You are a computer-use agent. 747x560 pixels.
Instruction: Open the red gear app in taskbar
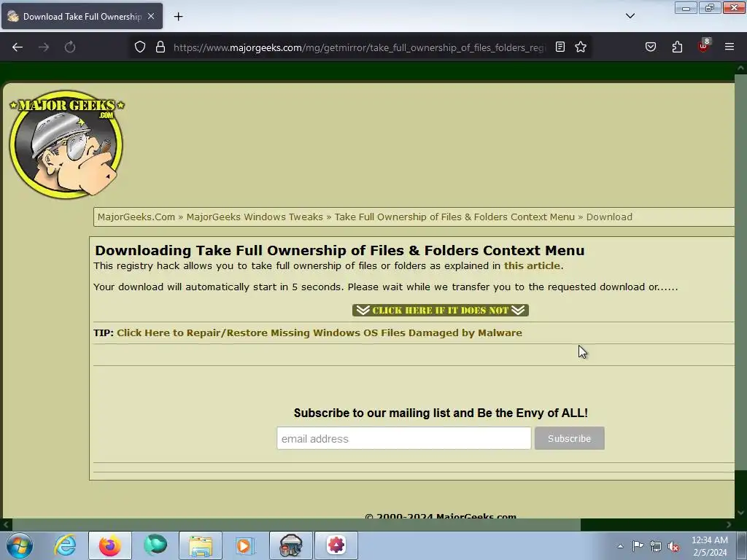336,545
